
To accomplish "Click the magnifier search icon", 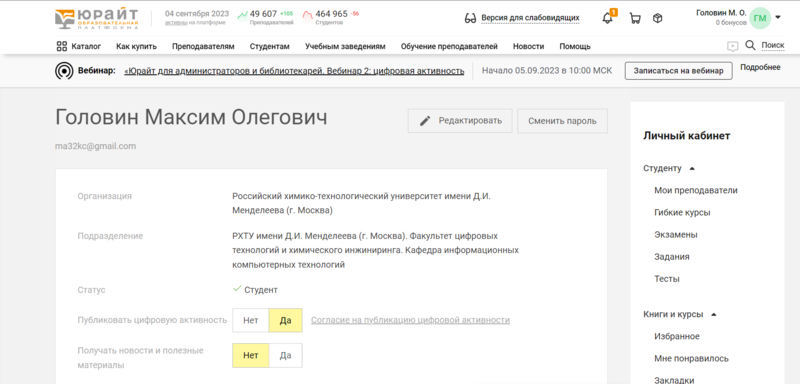I will 750,45.
